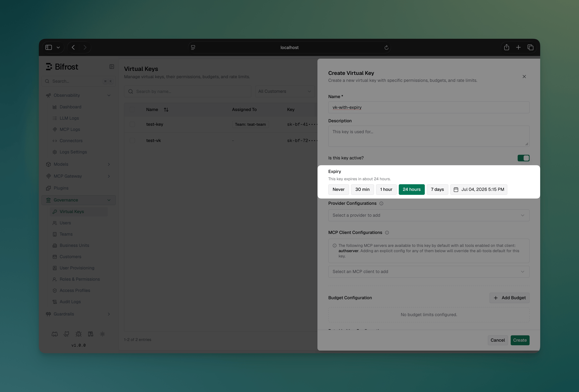579x392 pixels.
Task: Click the Create button
Action: pos(520,340)
